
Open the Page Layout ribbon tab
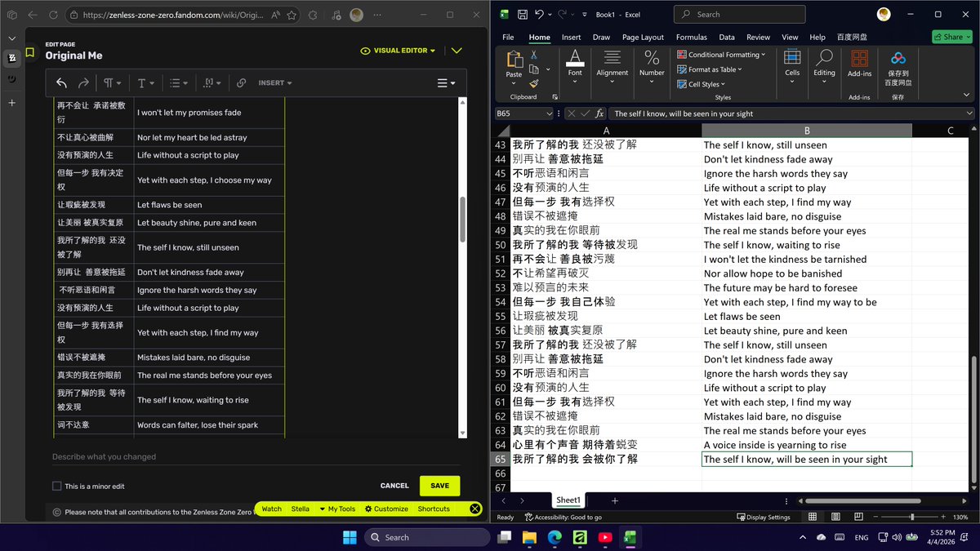click(643, 37)
